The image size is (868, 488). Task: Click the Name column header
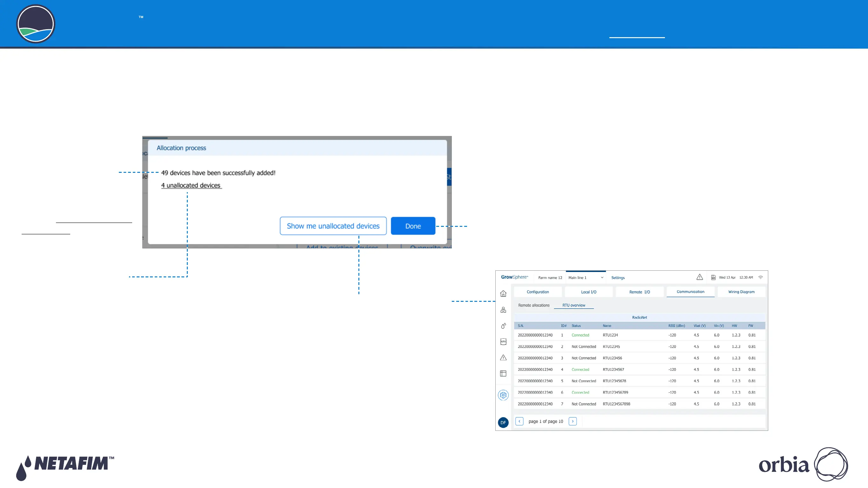tap(607, 326)
